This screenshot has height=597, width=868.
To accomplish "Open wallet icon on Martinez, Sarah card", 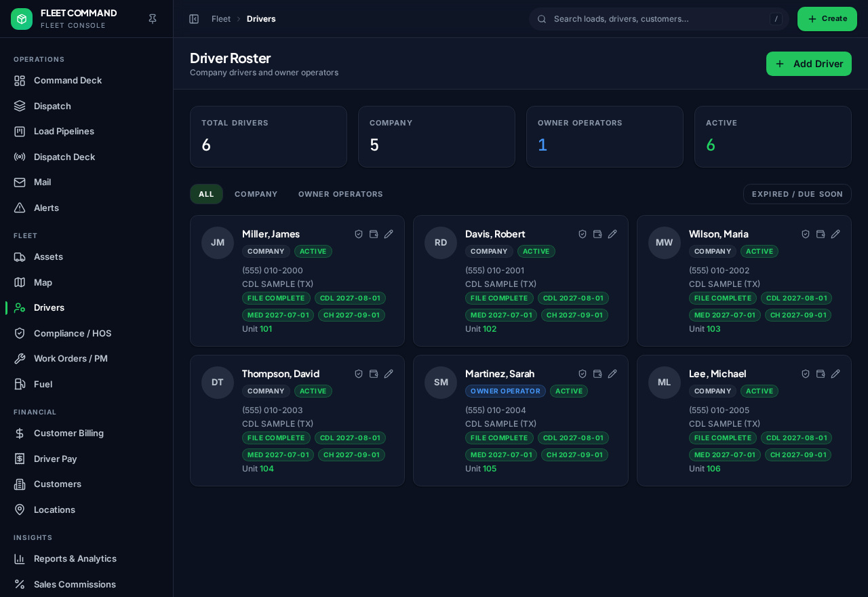I will [597, 374].
